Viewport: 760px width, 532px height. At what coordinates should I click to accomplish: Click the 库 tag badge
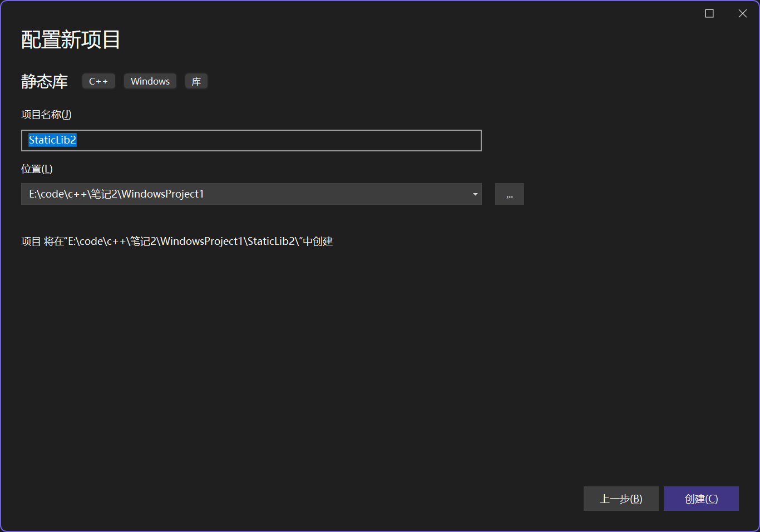(x=196, y=82)
